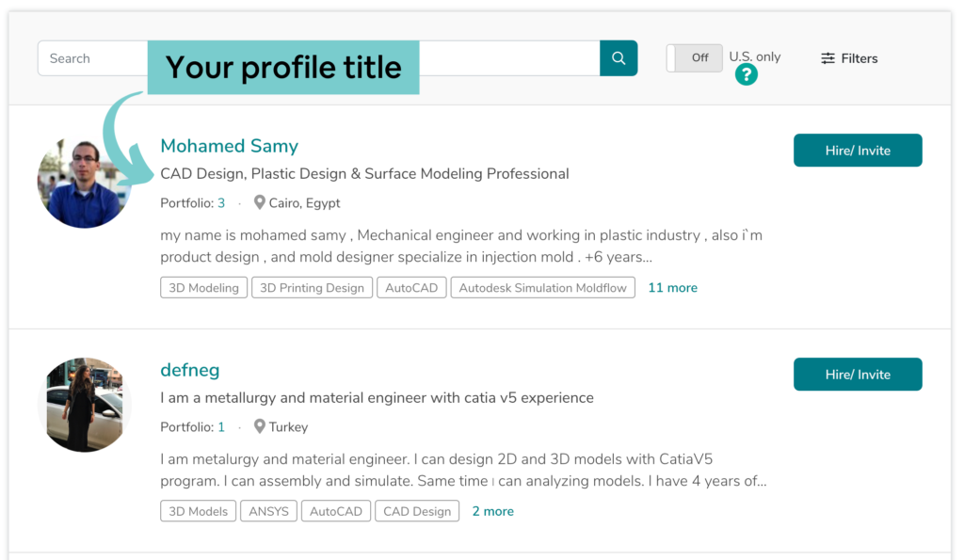Screen dimensions: 964x560
Task: Click Portfolio count 1 under defneg
Action: pos(221,425)
